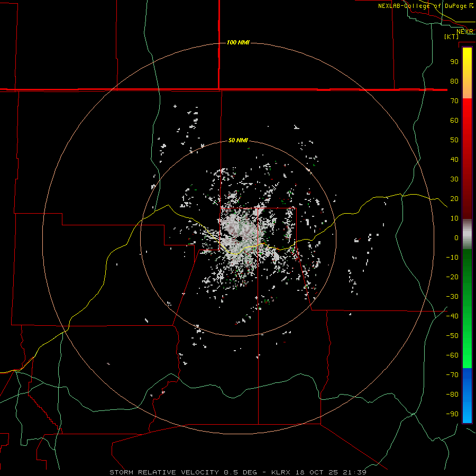
Task: Click the 60 value on the velocity scale
Action: pos(454,121)
